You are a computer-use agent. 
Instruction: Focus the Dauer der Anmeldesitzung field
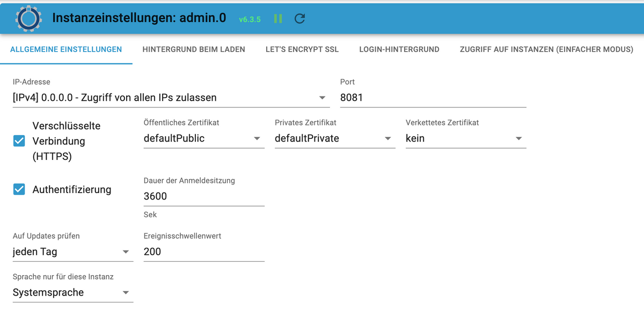(x=204, y=196)
